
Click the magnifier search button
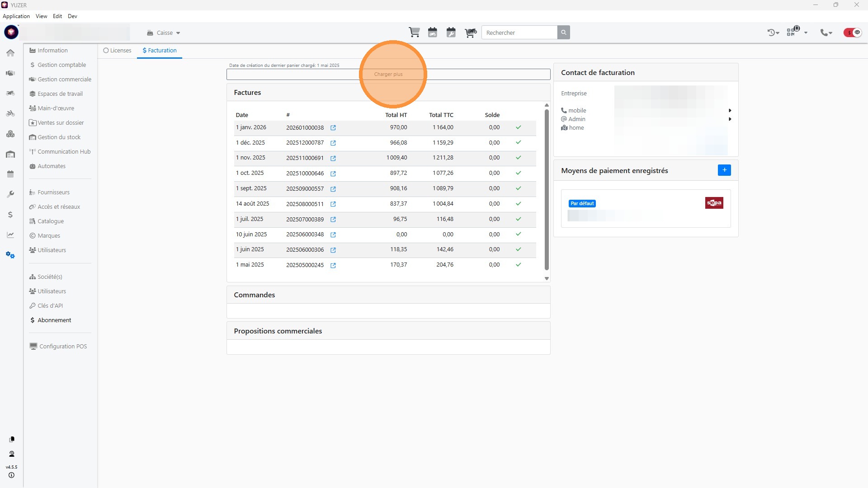coord(563,33)
